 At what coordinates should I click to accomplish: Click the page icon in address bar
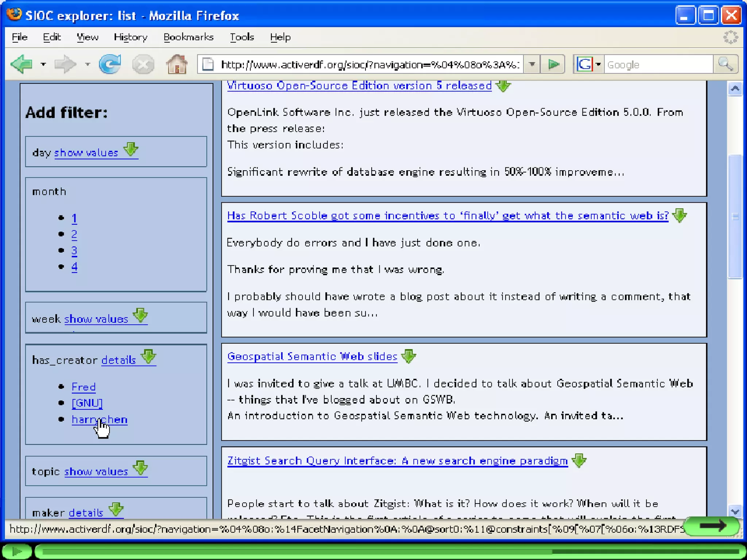(208, 65)
